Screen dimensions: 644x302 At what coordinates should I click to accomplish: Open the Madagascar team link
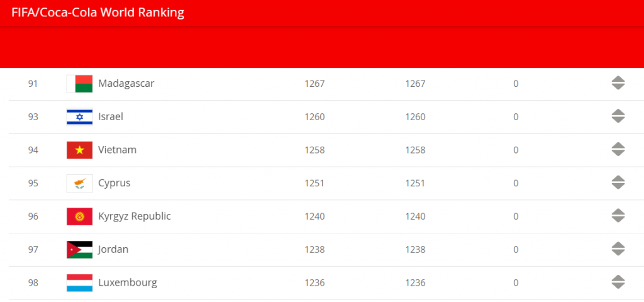click(126, 84)
